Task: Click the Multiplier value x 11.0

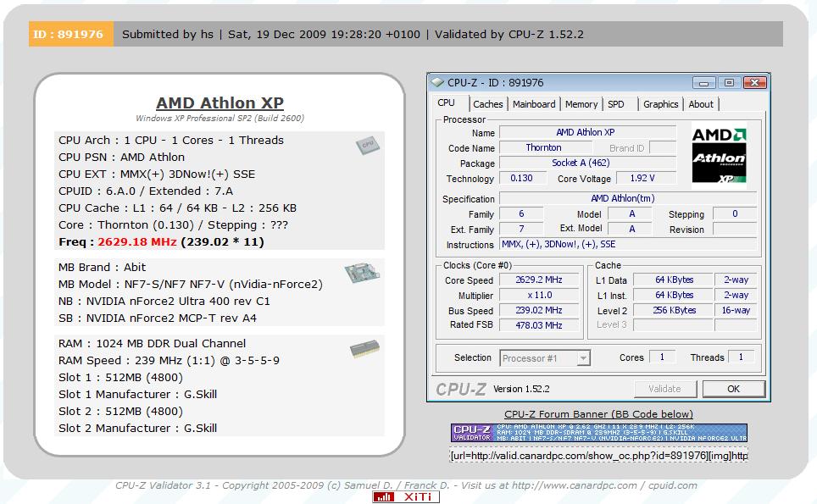Action: [x=539, y=295]
